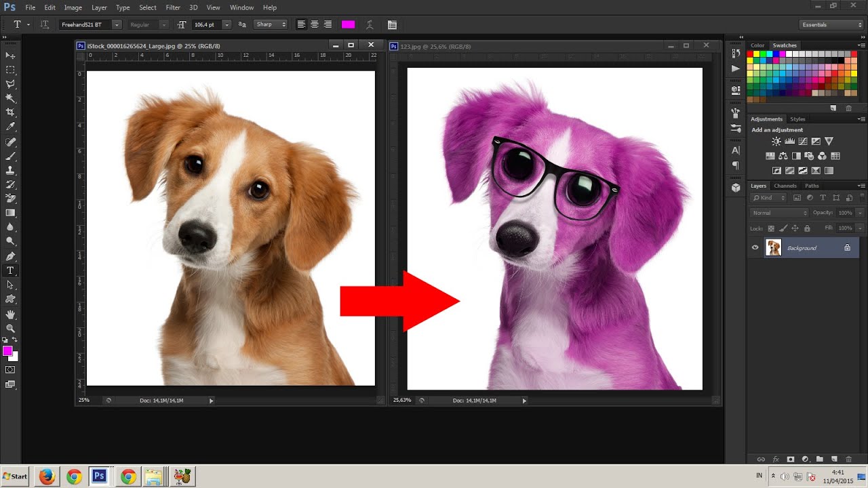Select the Healing Brush tool
Viewport: 868px width, 488px height.
point(10,142)
